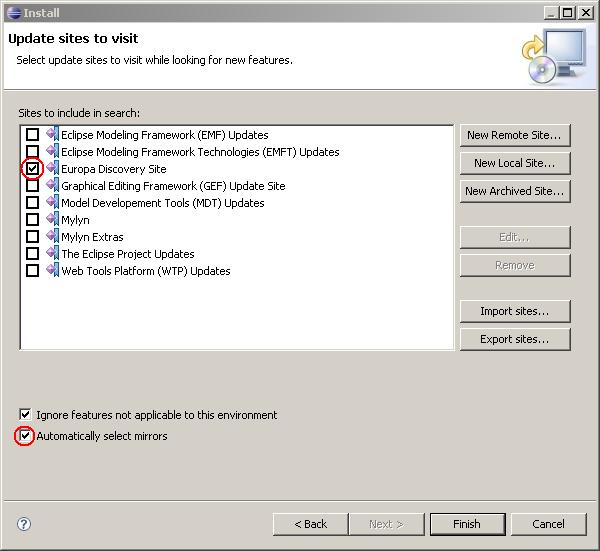Screen dimensions: 600x551
Task: Select the Mylyn Extras row text
Action: click(92, 237)
